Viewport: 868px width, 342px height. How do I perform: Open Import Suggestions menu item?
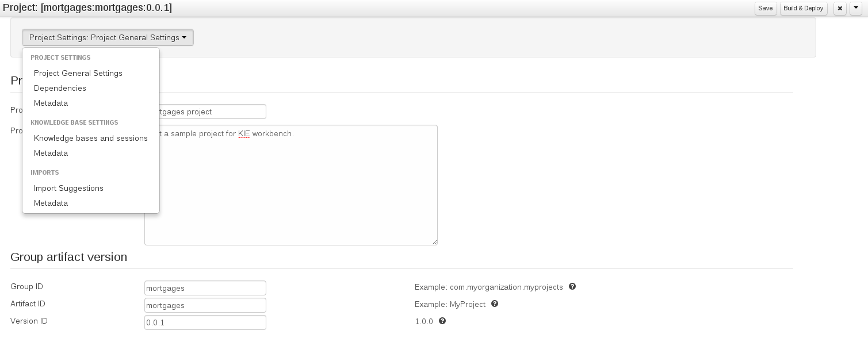click(x=68, y=188)
